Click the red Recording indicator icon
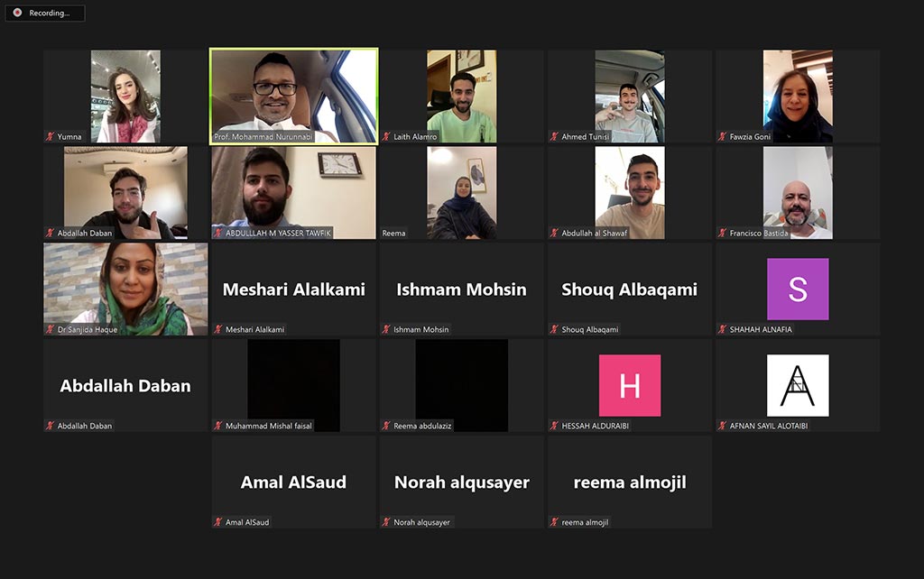This screenshot has width=924, height=579. 18,13
